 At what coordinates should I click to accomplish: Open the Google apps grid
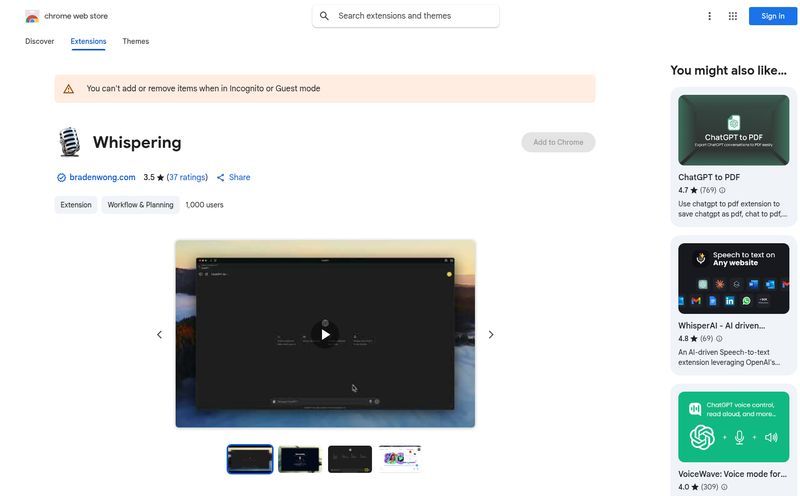point(733,16)
